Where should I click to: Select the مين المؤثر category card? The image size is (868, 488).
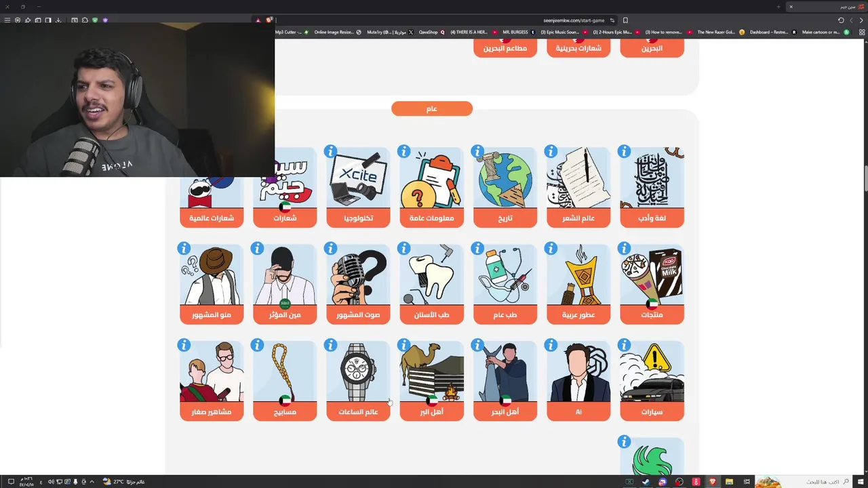(x=285, y=285)
